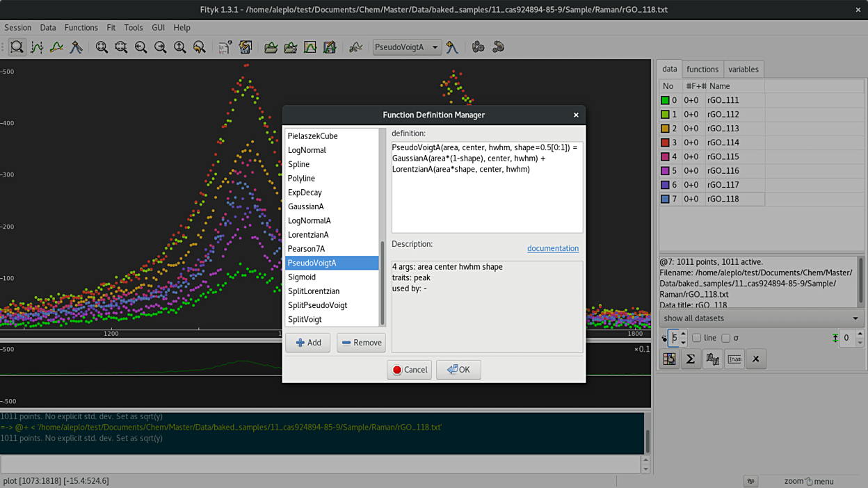Open the Functions menu

click(x=81, y=28)
